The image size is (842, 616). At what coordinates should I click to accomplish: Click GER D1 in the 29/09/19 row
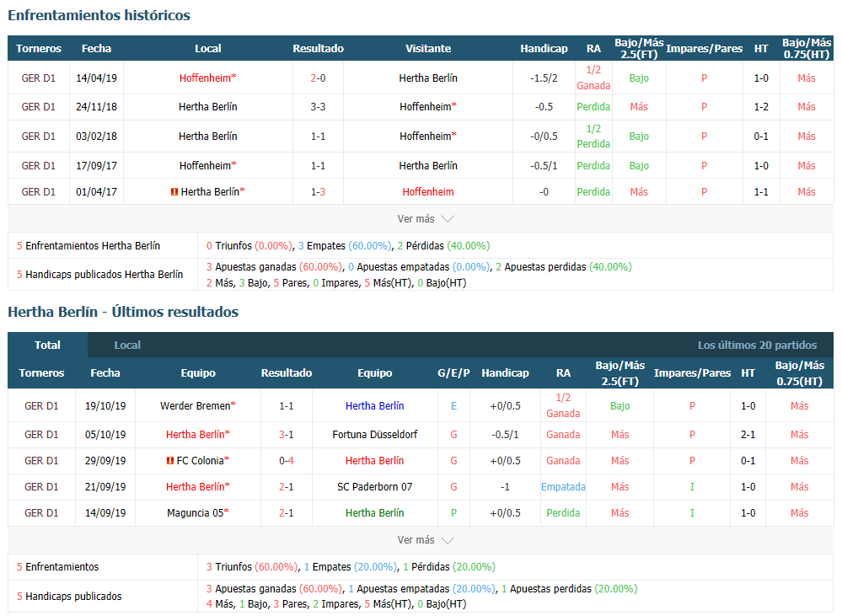click(x=41, y=461)
